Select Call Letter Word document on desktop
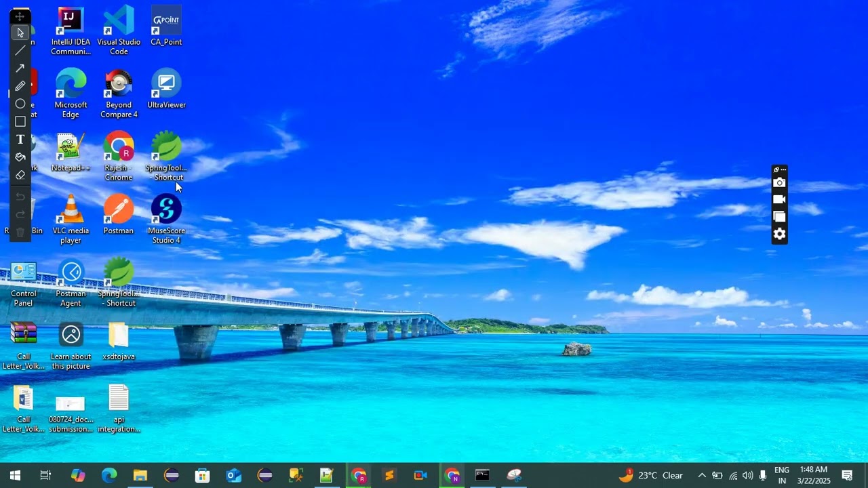Viewport: 868px width, 488px height. (23, 409)
